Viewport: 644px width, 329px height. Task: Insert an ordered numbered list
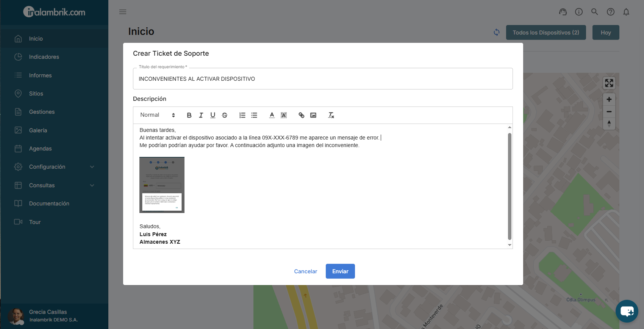tap(242, 115)
